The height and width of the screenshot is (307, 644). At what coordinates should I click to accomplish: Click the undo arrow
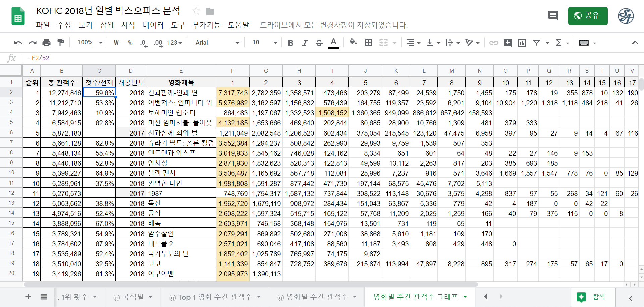[x=18, y=43]
